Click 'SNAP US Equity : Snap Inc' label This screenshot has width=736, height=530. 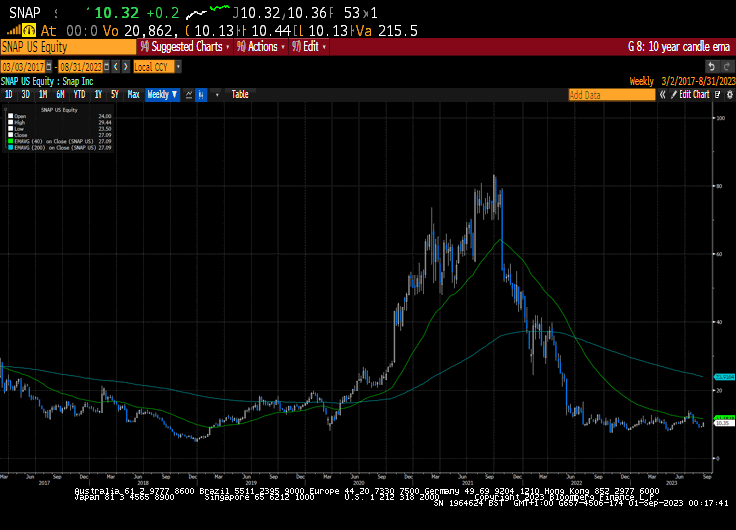(47, 81)
